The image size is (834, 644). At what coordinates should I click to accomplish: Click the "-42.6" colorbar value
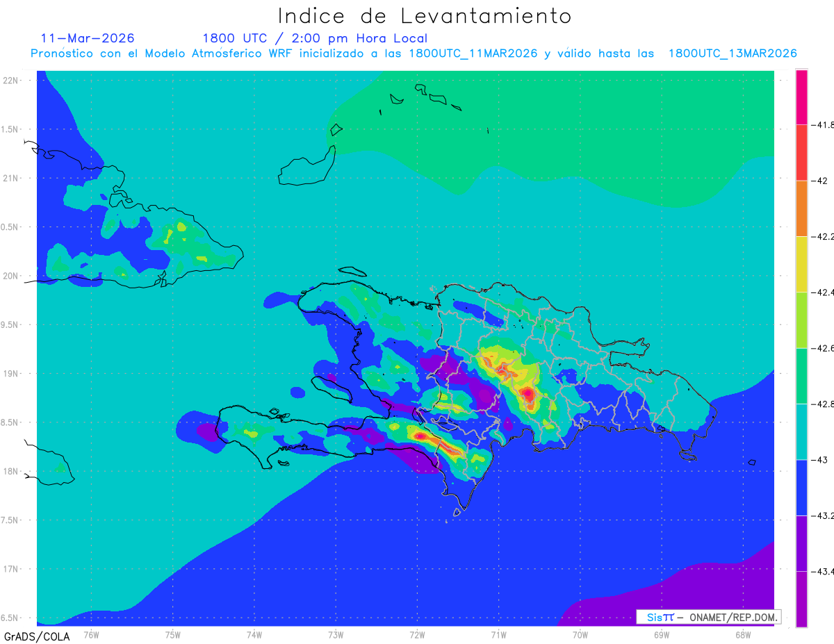(x=822, y=348)
